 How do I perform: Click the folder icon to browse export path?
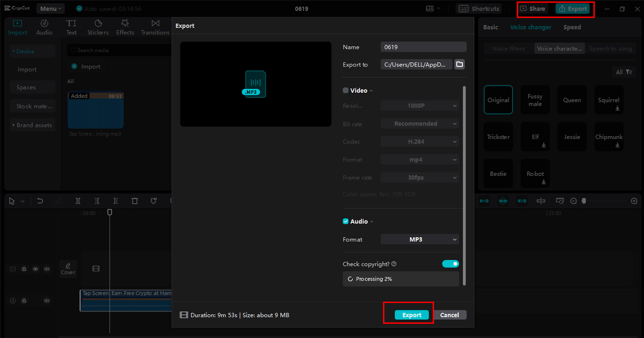point(459,64)
